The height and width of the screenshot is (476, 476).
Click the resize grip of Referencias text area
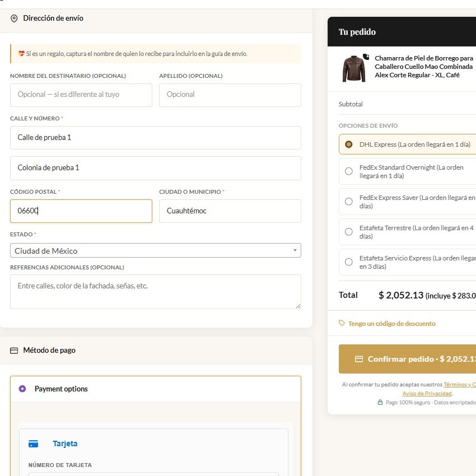coord(298,306)
